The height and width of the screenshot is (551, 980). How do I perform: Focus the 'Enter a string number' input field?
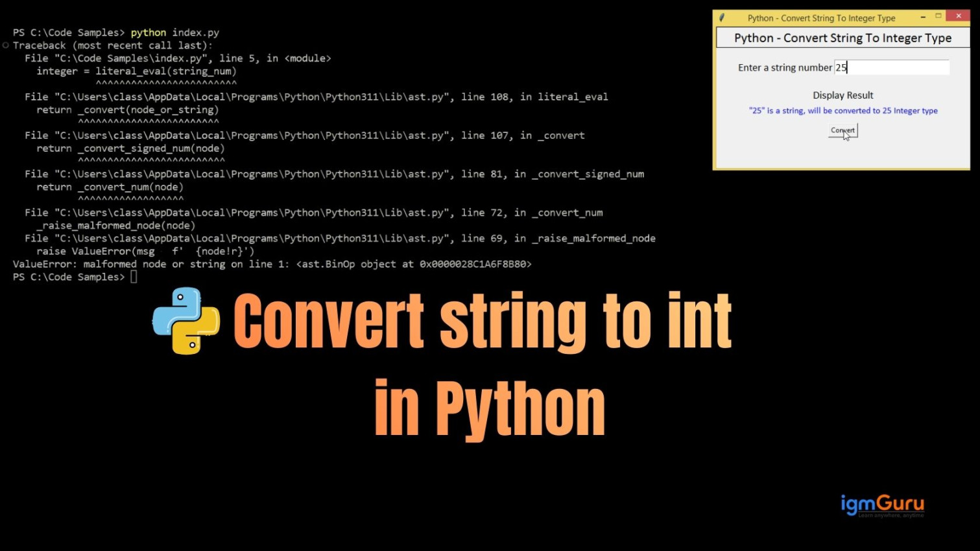pos(891,67)
